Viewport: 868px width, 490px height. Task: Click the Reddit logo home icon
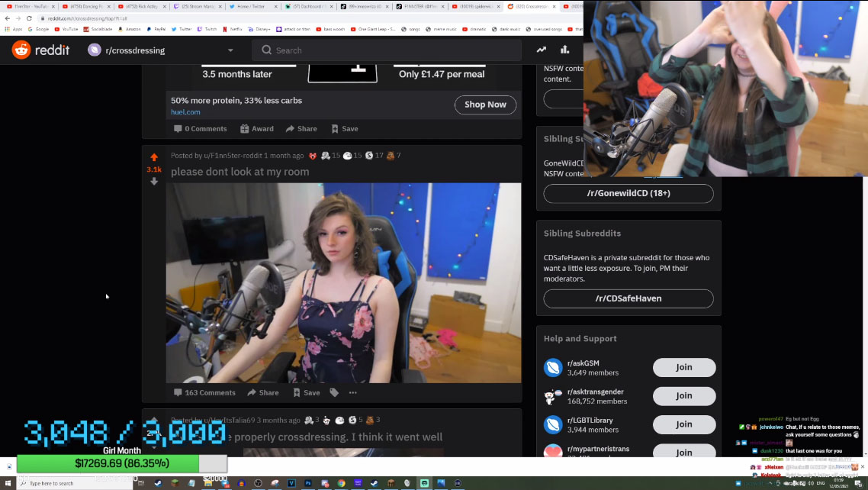(21, 50)
